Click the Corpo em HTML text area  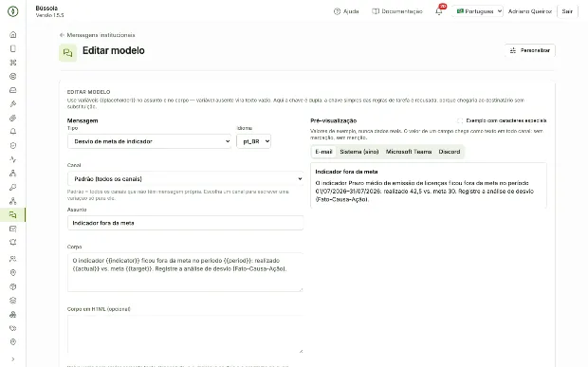point(185,334)
